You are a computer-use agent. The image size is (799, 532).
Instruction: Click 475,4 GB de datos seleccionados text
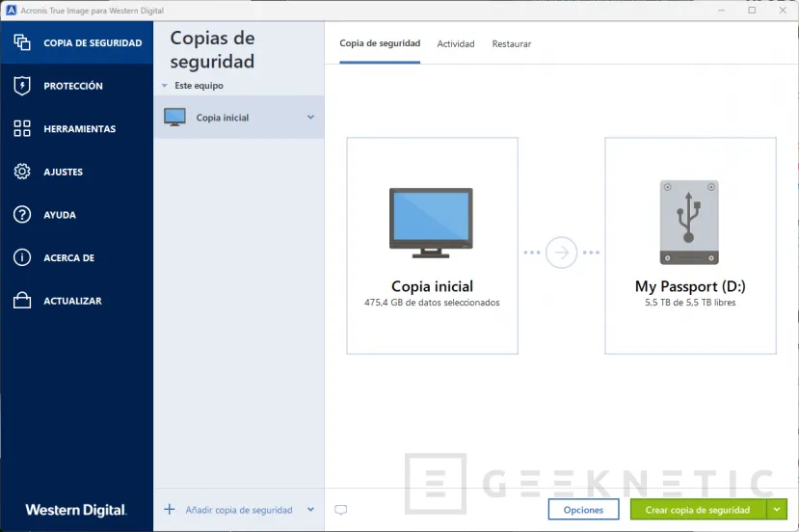click(432, 303)
